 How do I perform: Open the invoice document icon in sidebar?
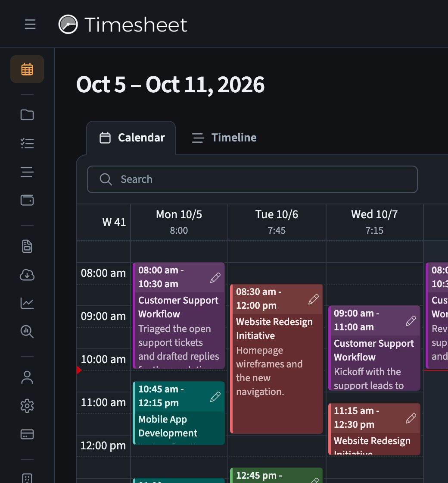pyautogui.click(x=27, y=246)
